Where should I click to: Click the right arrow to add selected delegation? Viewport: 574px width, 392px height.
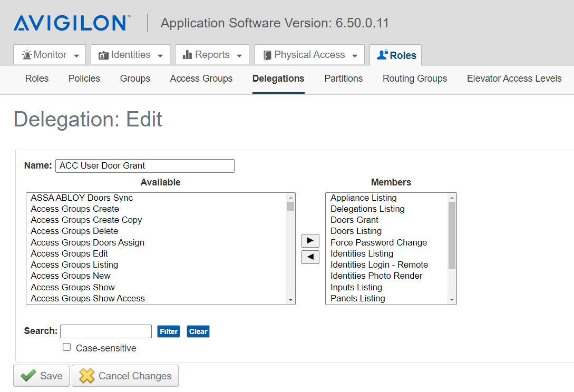310,240
